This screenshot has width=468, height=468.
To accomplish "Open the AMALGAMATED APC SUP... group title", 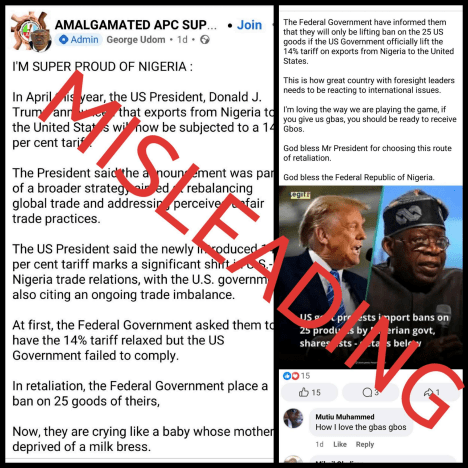I will pyautogui.click(x=136, y=25).
